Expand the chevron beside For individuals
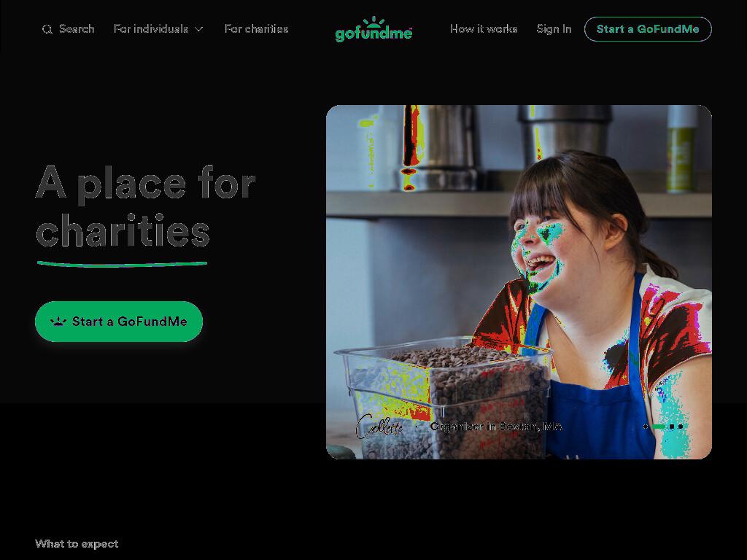 [x=199, y=29]
